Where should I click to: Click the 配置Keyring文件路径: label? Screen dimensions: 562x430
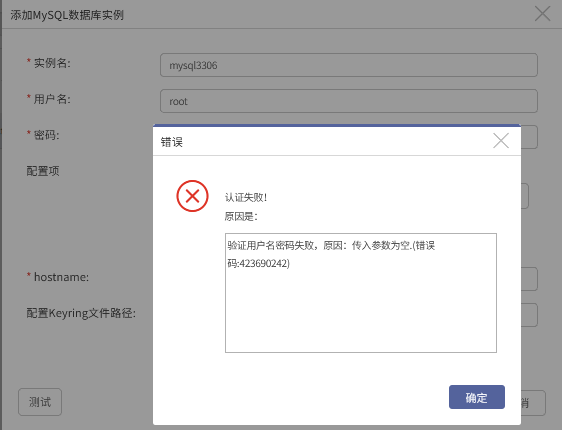pyautogui.click(x=81, y=313)
